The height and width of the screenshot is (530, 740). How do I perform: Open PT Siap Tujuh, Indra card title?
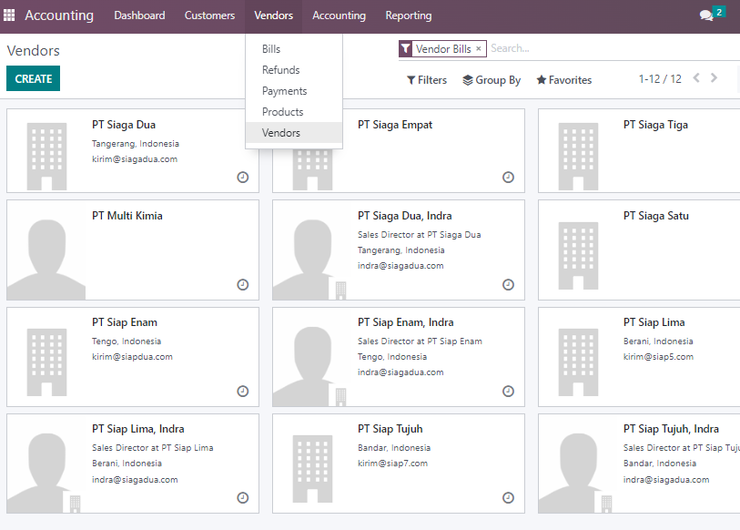click(x=671, y=429)
